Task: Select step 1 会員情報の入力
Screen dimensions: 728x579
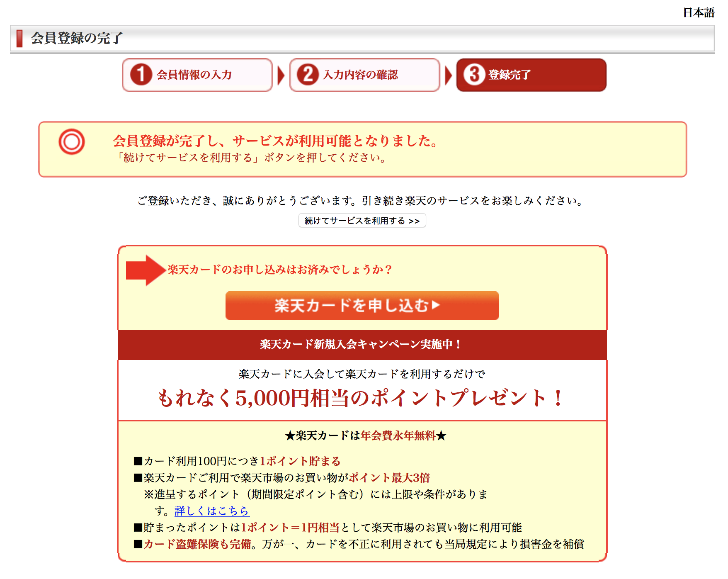Action: click(197, 75)
